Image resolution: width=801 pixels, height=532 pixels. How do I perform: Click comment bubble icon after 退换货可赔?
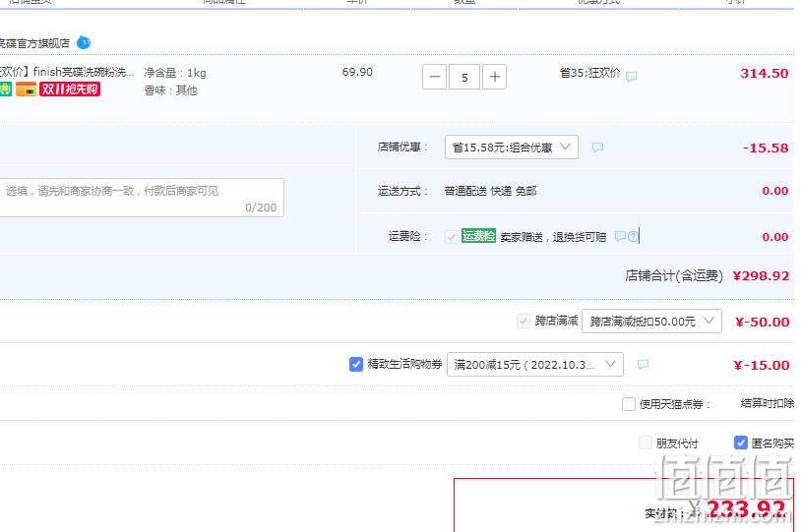click(x=620, y=236)
